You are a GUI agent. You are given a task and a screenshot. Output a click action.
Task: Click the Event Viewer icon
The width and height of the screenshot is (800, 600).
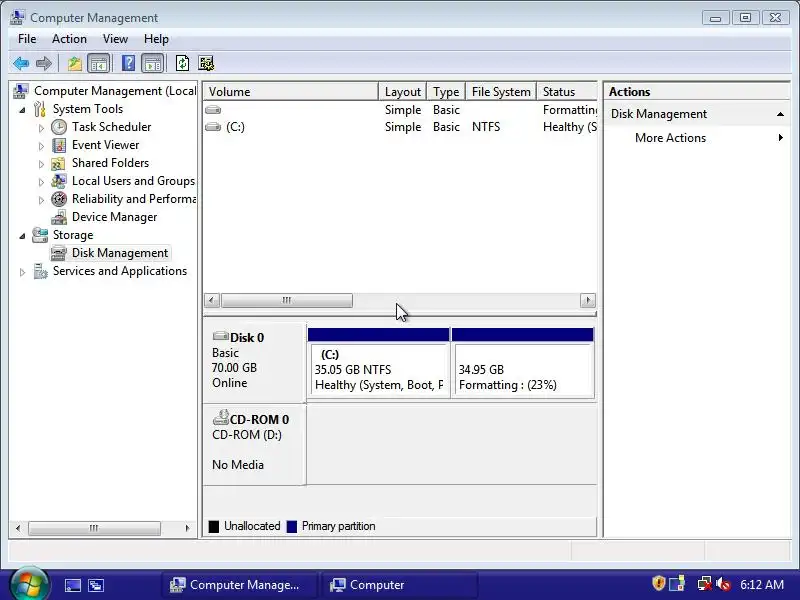(x=59, y=145)
